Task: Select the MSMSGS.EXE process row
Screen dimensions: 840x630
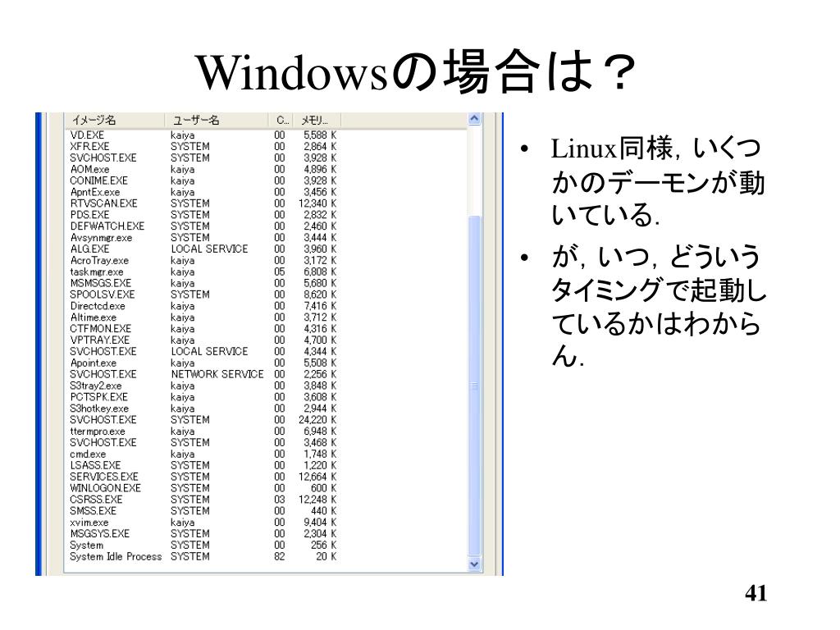Action: [203, 283]
